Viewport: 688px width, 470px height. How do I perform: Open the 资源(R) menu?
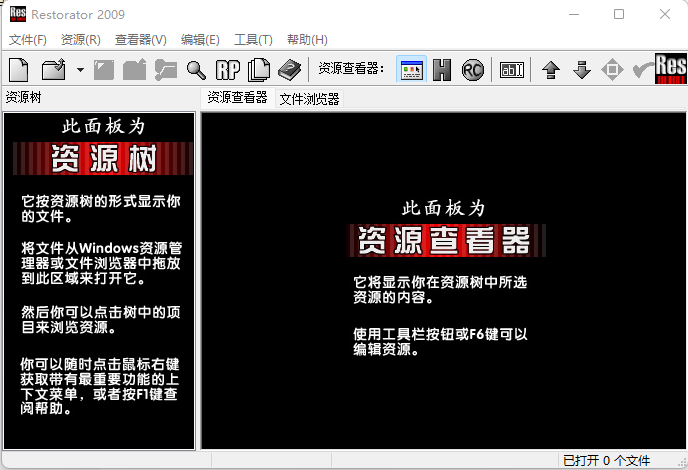(x=81, y=40)
